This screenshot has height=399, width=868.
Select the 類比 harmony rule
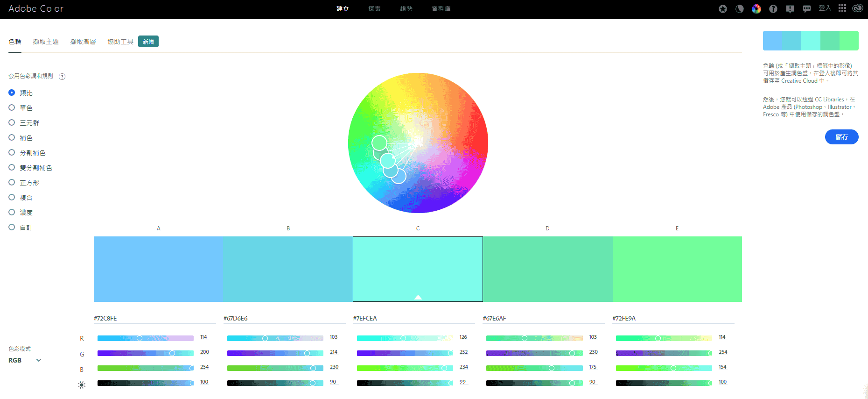pyautogui.click(x=21, y=93)
